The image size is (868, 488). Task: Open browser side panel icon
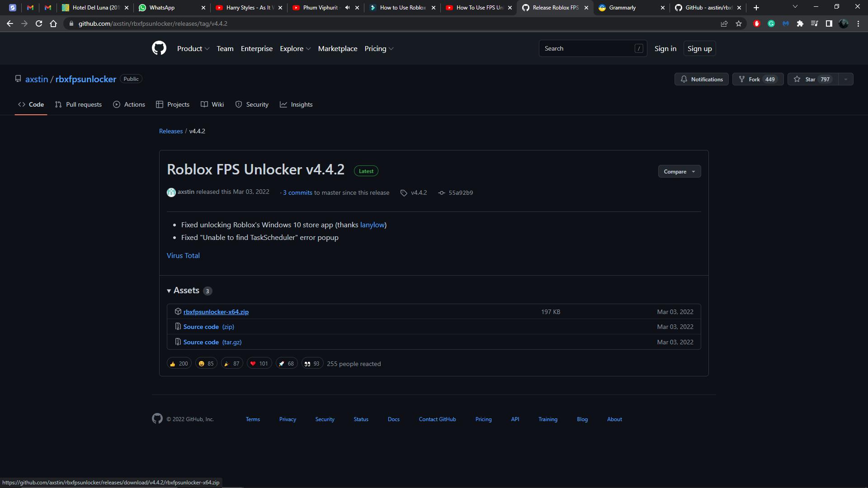point(829,23)
